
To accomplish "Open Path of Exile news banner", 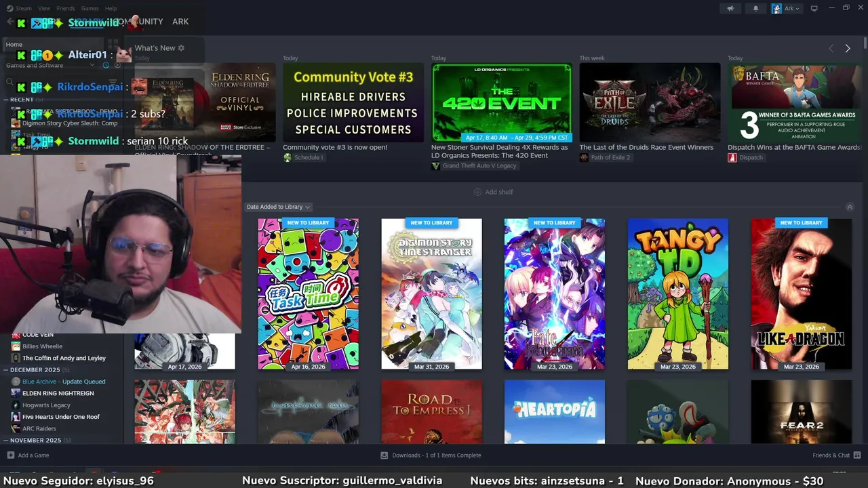I will click(x=650, y=102).
